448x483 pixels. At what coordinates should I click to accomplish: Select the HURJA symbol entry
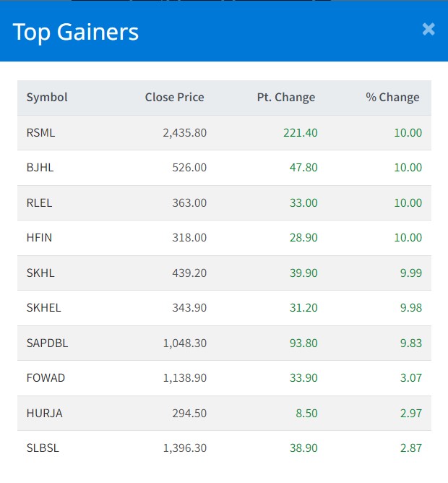(x=45, y=414)
